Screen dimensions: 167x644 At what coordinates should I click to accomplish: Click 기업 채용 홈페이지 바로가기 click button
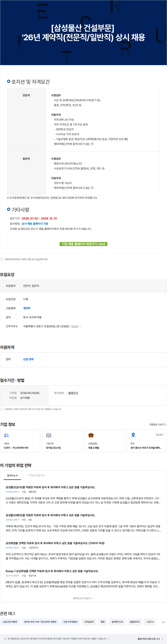pos(83,244)
